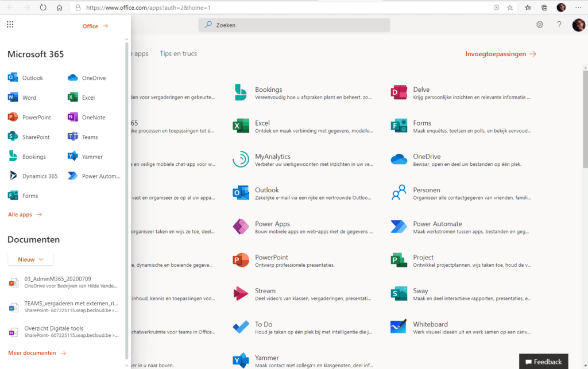The width and height of the screenshot is (588, 369).
Task: Open the Personen app tile
Action: [x=461, y=193]
